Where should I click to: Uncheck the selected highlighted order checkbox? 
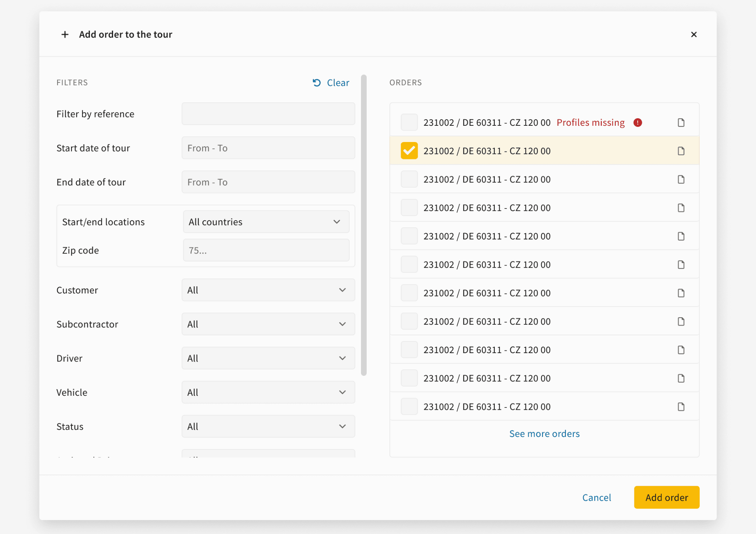409,151
